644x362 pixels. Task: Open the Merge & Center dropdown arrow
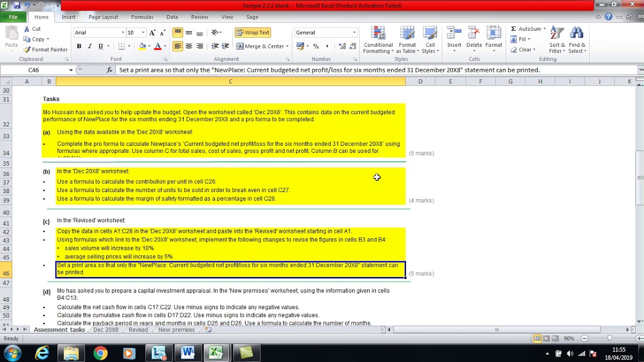click(x=287, y=46)
